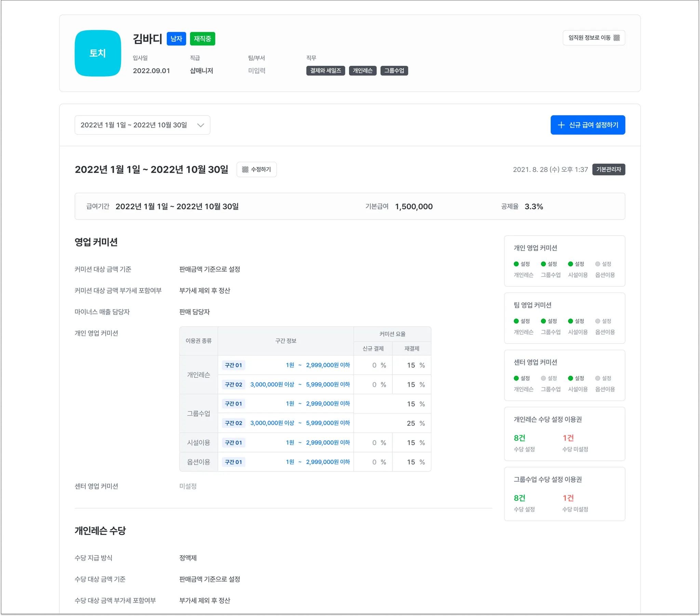Screen dimensions: 700x616
Task: Click the 8건 수당 설정 count under 개인레슨
Action: pyautogui.click(x=519, y=438)
